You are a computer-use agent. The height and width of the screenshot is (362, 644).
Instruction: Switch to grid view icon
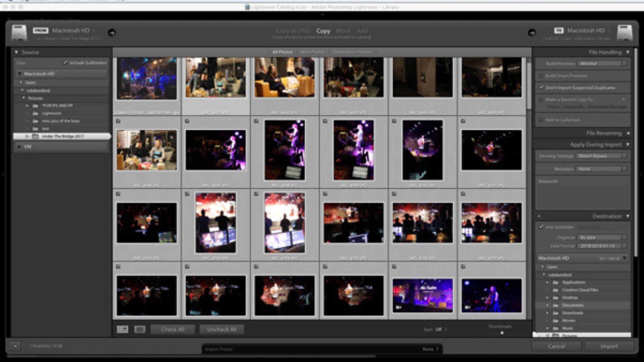pos(122,329)
